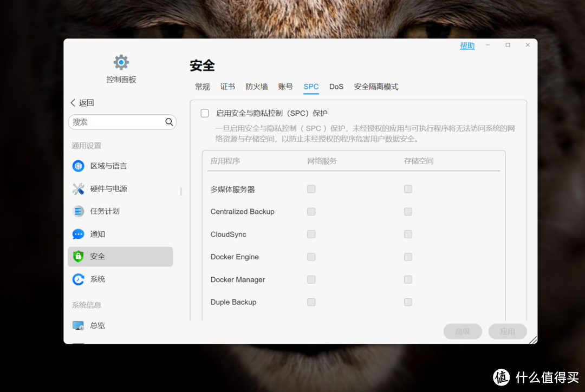Select the 安全隔离模式 tab
Viewport: 585px width, 392px height.
click(x=376, y=86)
